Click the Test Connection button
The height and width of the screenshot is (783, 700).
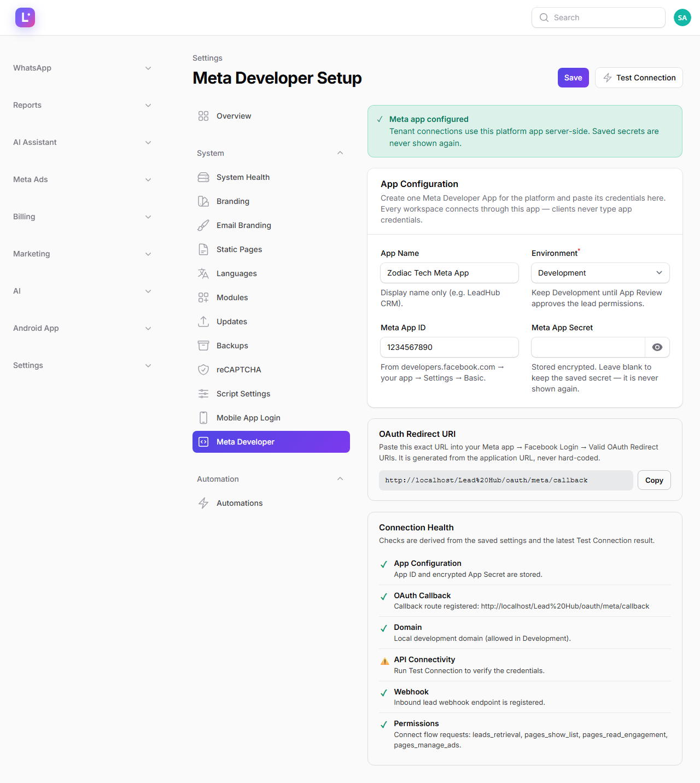tap(639, 78)
